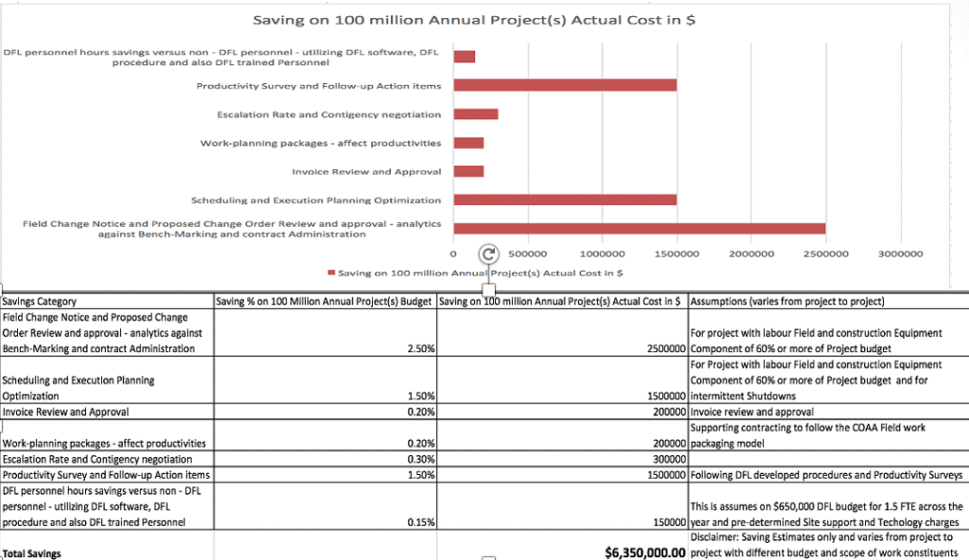Select the Invoice review and approval assumption cell
Viewport: 969px width, 560px height.
tap(829, 411)
